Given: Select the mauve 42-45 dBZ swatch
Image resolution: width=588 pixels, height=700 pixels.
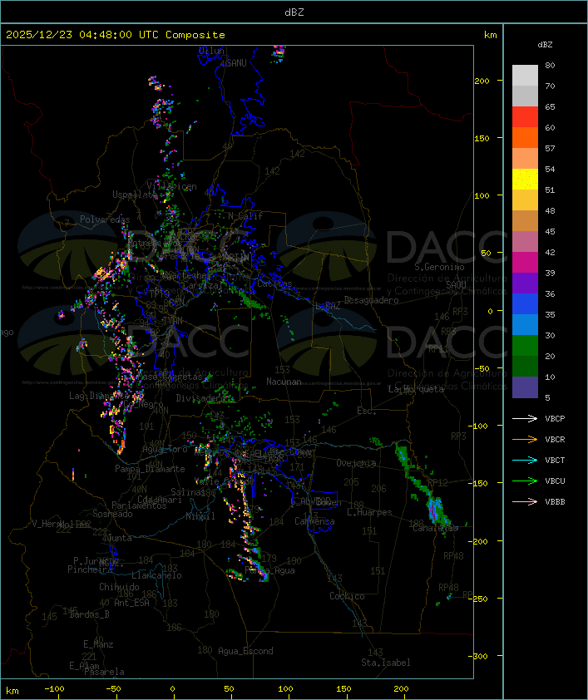Looking at the screenshot, I should pos(525,242).
